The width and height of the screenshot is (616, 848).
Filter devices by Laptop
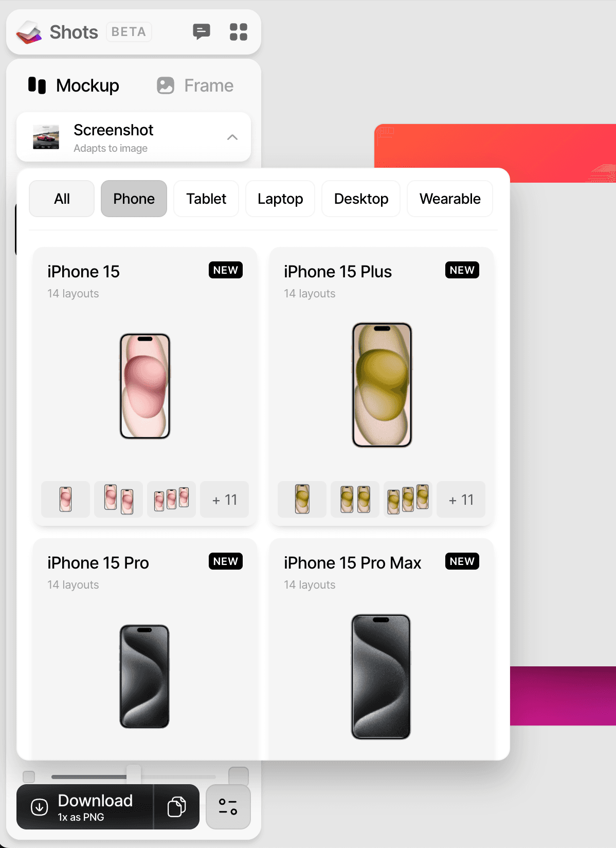pyautogui.click(x=280, y=199)
